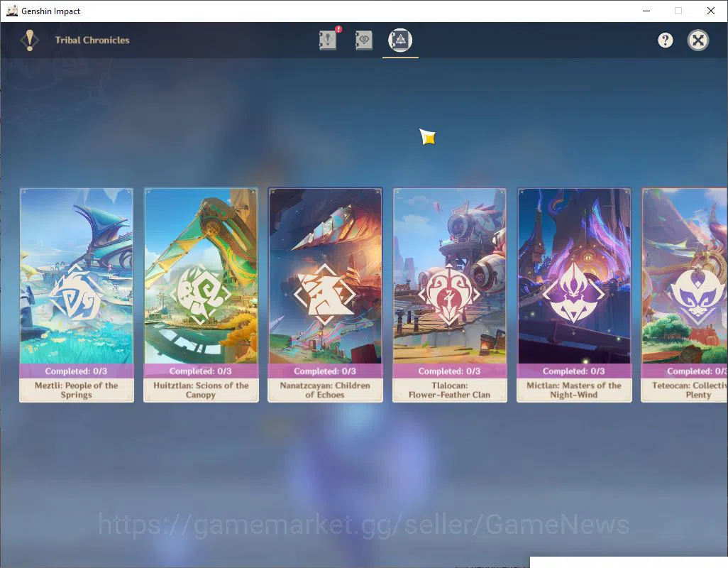
Task: Open the Huitztlan: Scions of the Canopy card
Action: click(x=201, y=295)
